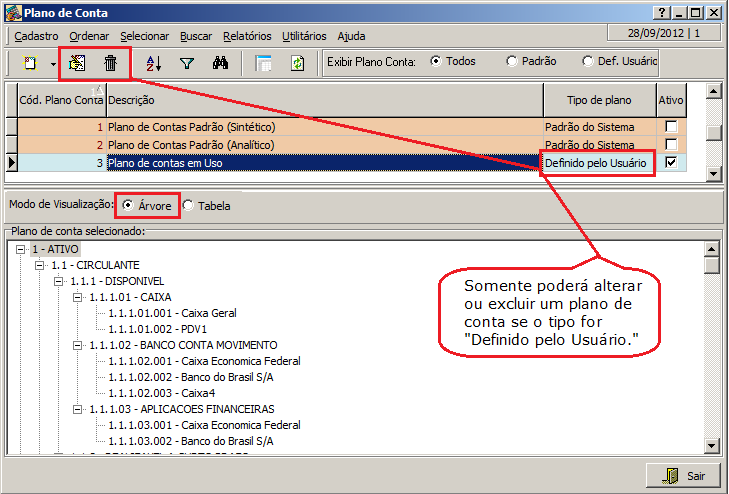The width and height of the screenshot is (729, 494).
Task: Click the trash can delete icon
Action: tap(111, 63)
